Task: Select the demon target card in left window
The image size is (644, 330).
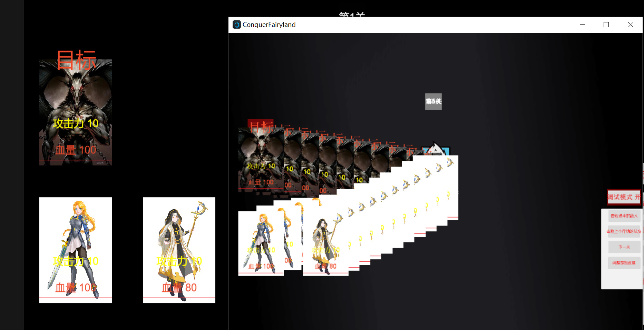Action: pos(76,112)
